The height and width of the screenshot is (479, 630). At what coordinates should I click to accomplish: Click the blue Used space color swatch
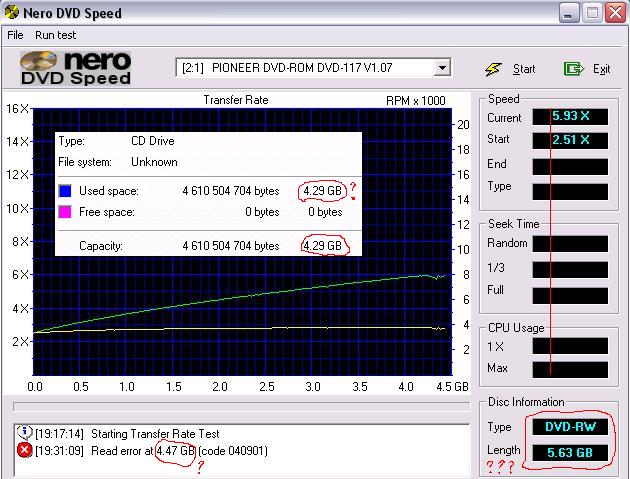click(x=64, y=191)
